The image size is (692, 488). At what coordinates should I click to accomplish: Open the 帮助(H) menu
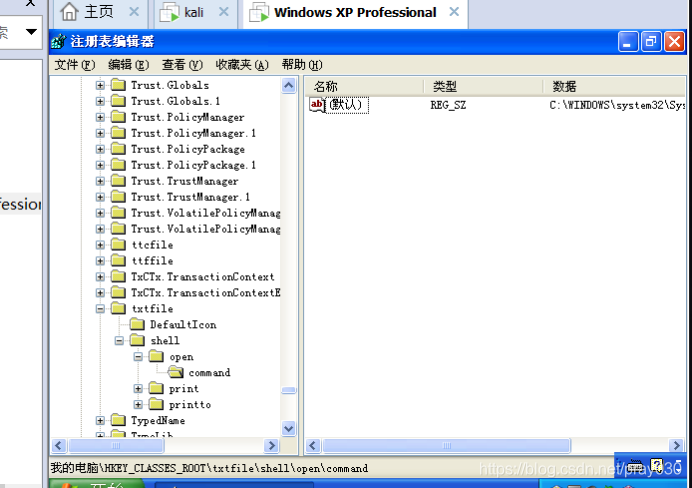302,65
